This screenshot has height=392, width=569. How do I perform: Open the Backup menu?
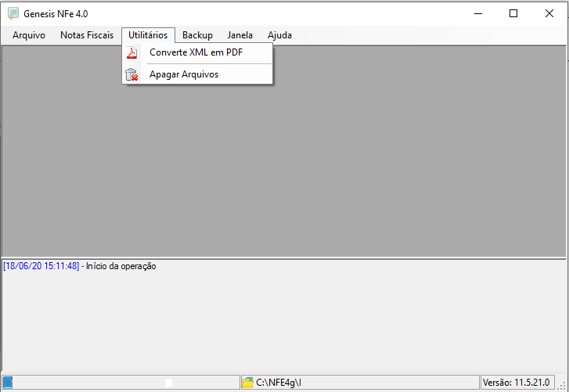(197, 35)
